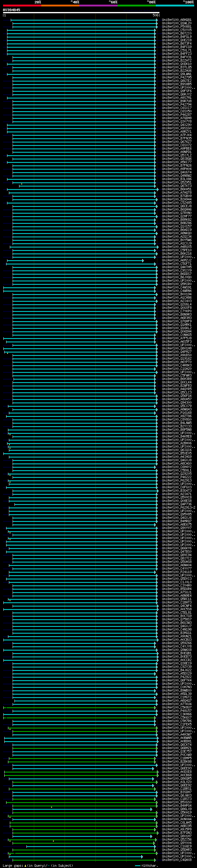Select hit UniRef100_P46287

tap(176, 115)
